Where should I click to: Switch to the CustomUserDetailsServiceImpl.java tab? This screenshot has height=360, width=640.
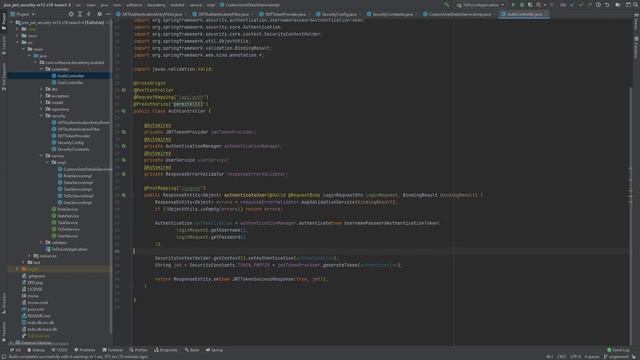pos(457,14)
